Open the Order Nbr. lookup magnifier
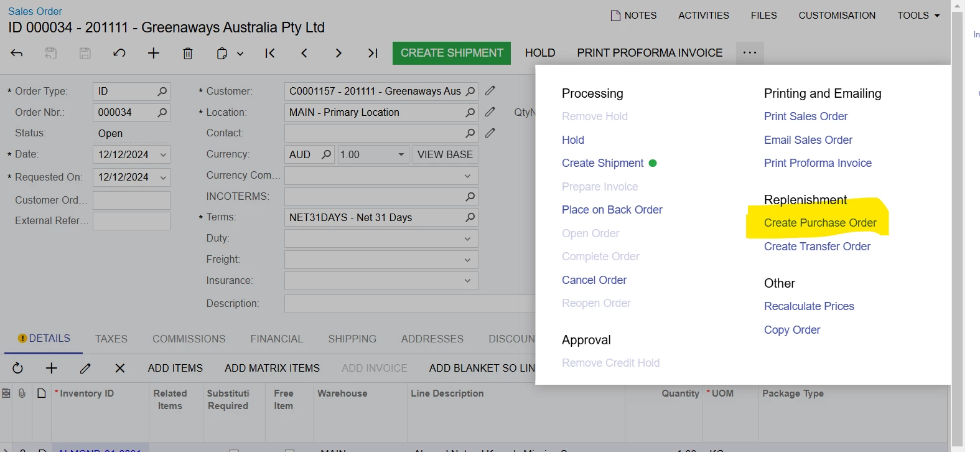Screen dimensions: 980x452 coord(162,113)
